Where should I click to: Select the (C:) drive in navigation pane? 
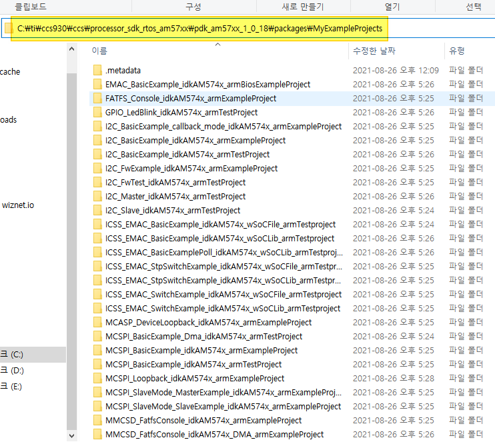tap(33, 354)
